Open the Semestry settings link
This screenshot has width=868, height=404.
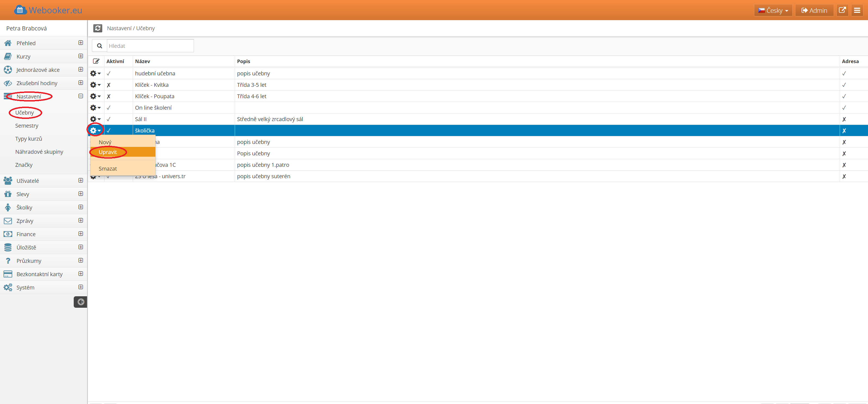[27, 126]
